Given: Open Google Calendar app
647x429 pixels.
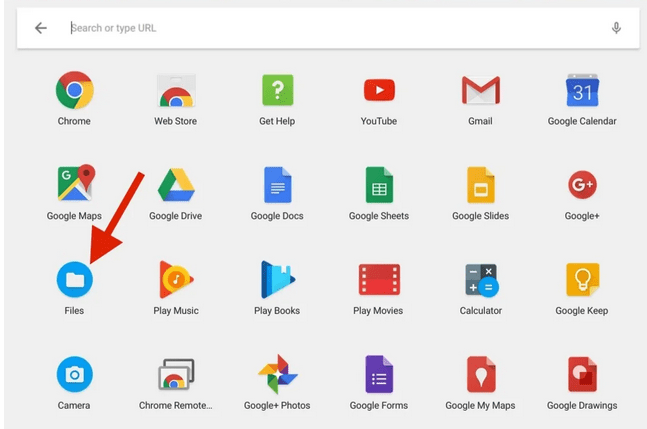Looking at the screenshot, I should click(582, 90).
